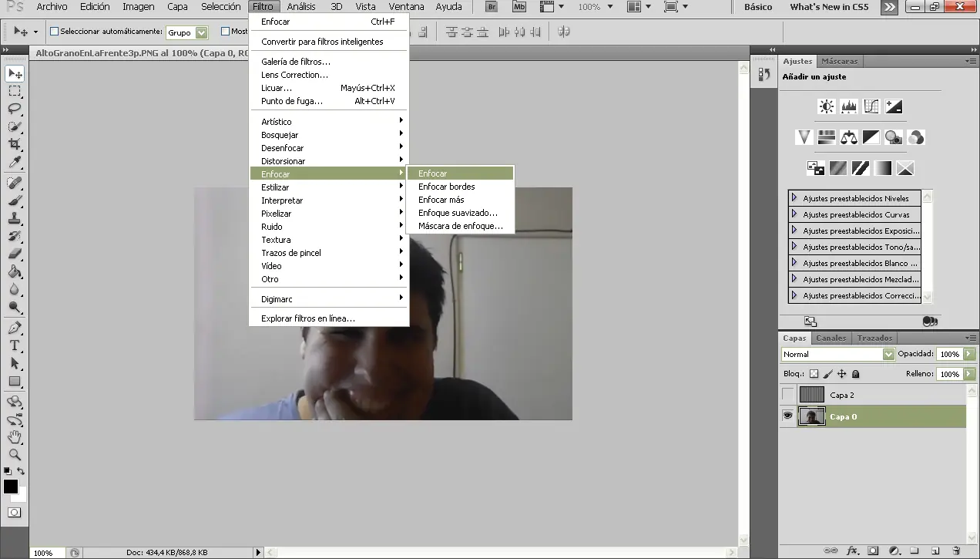Screen dimensions: 980x559
Task: Select the Quick Selection tool
Action: 15,126
